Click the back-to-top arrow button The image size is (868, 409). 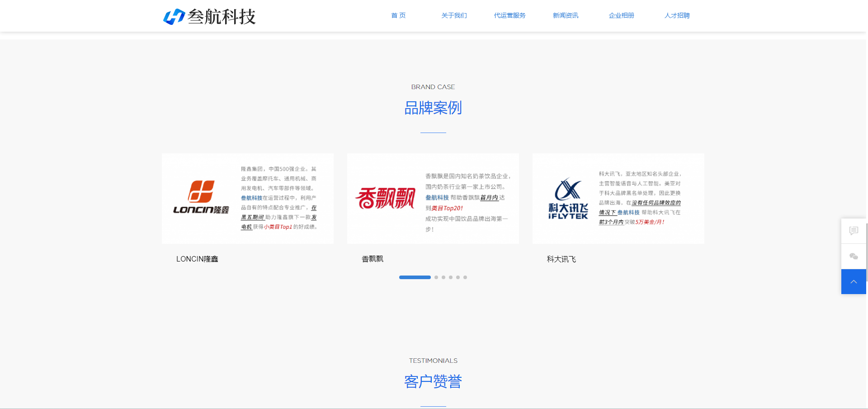(x=854, y=282)
